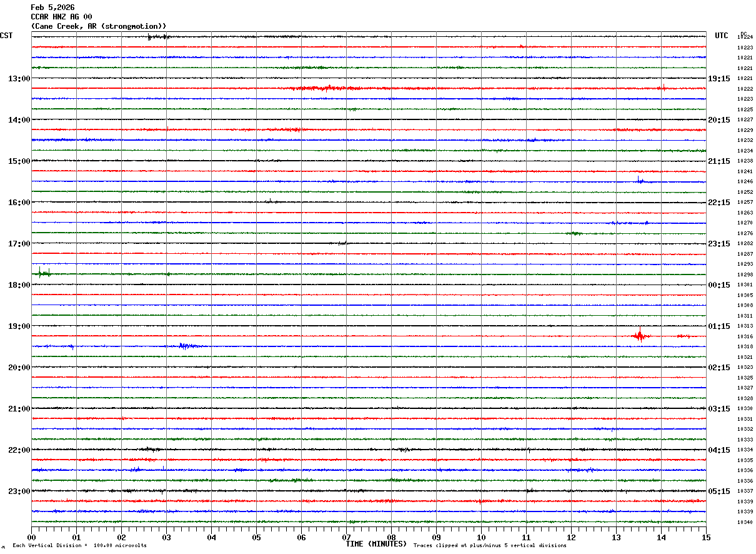
Task: Click the CST timezone label
Action: tap(7, 36)
